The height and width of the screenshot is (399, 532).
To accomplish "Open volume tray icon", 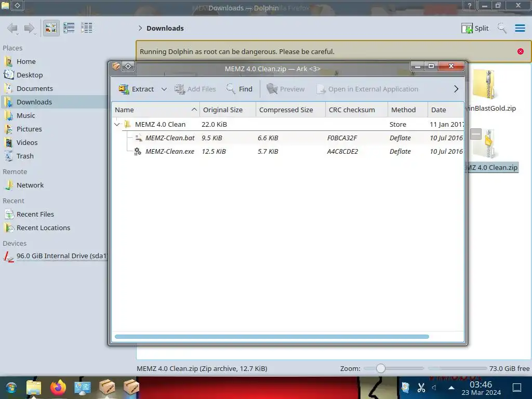I will tap(434, 388).
